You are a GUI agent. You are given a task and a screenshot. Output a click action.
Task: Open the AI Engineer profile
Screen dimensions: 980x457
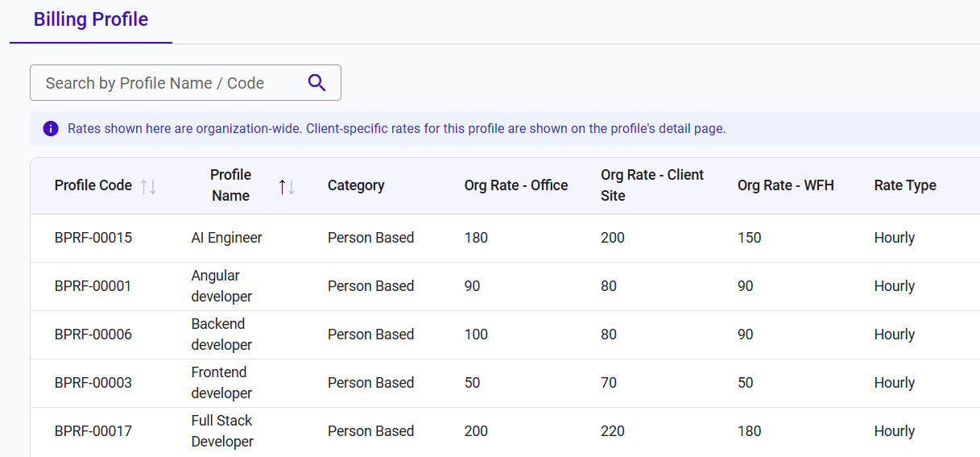227,238
